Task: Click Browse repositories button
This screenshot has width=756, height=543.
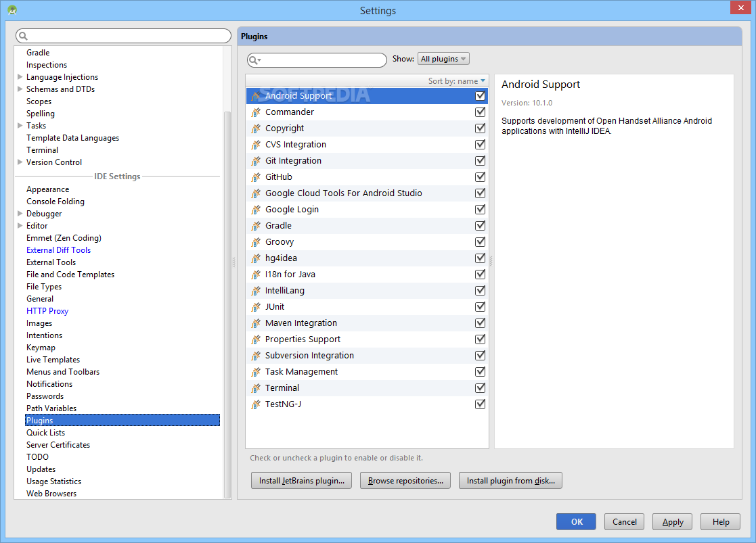Action: pos(405,481)
